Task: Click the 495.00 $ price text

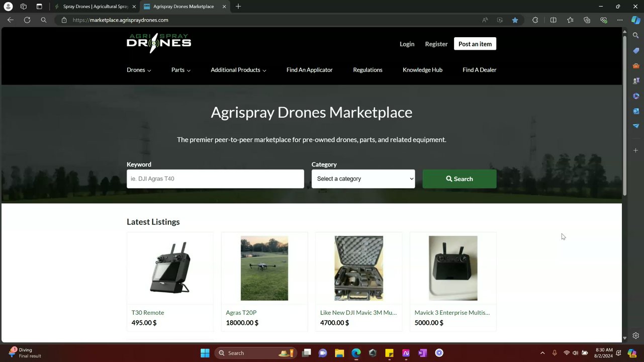Action: (144, 323)
